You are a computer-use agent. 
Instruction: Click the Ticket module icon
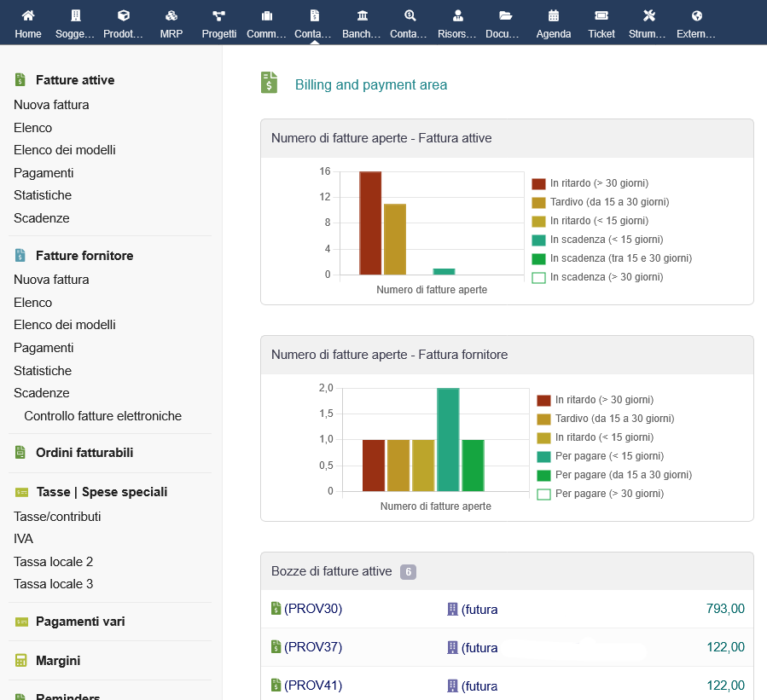(601, 15)
